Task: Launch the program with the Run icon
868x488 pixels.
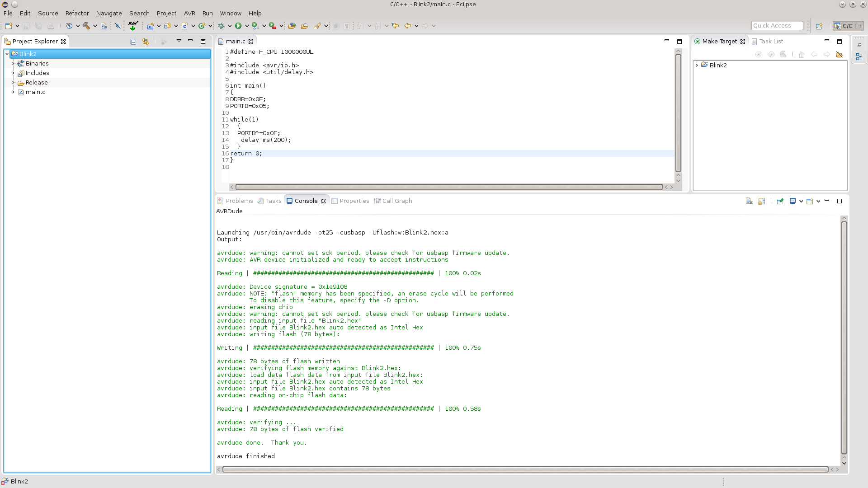Action: click(238, 26)
